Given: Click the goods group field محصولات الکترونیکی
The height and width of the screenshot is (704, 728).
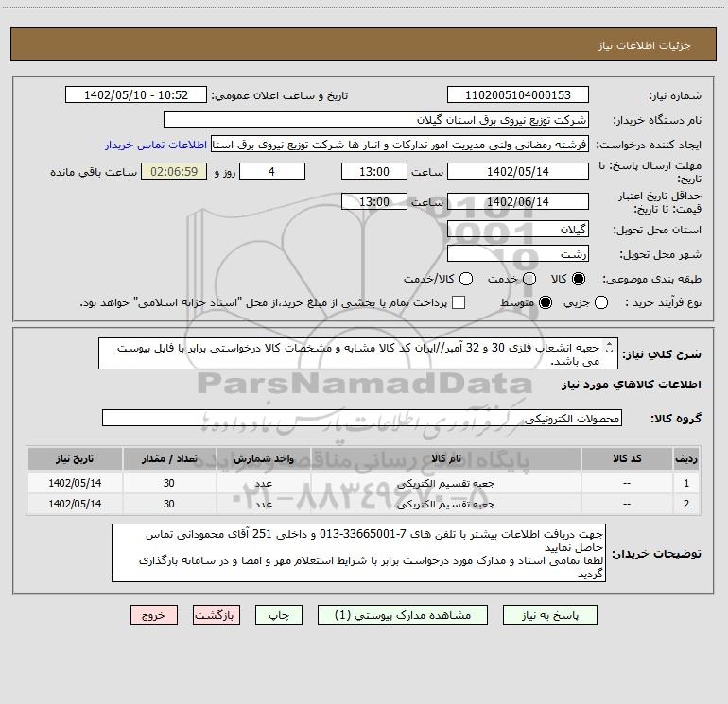Looking at the screenshot, I should 362,418.
